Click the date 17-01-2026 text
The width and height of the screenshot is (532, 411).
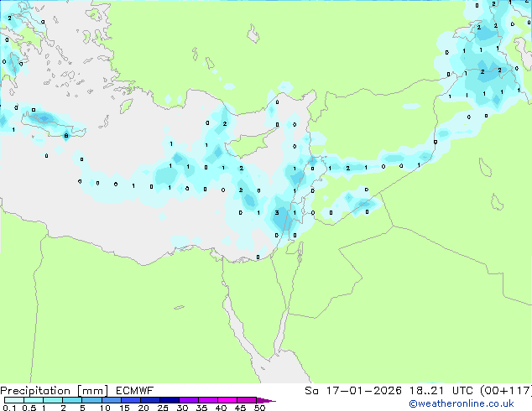(364, 391)
